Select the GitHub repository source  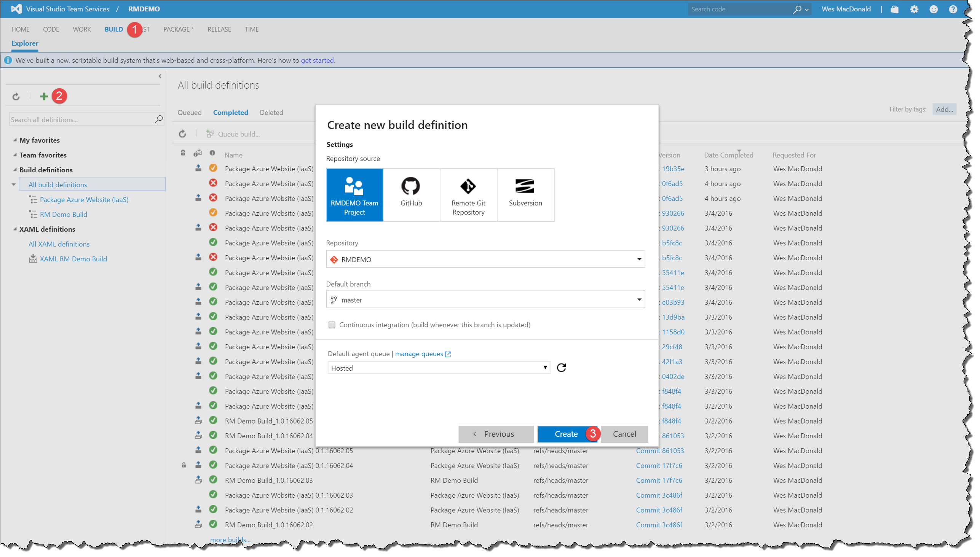(x=411, y=195)
